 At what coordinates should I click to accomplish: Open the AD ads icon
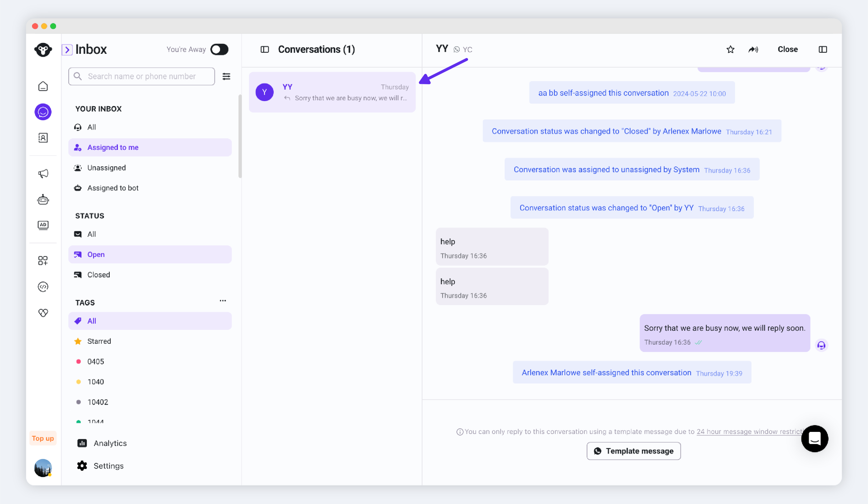43,225
